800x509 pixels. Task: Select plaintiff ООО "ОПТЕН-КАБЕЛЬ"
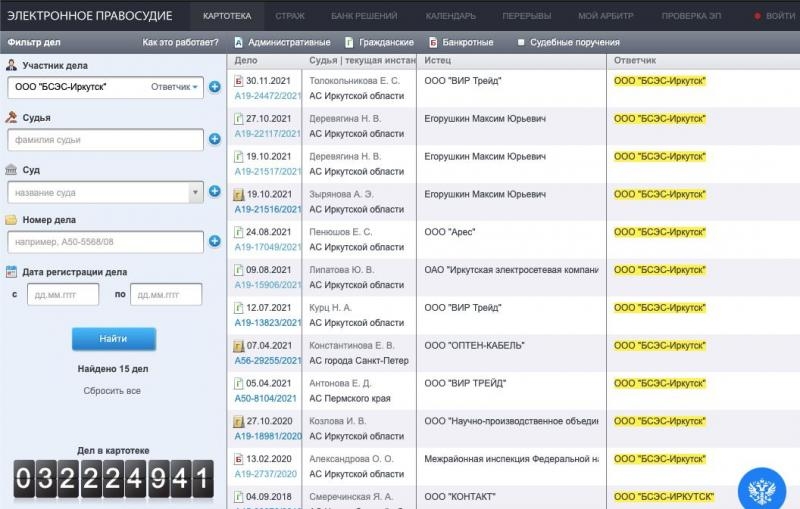474,345
